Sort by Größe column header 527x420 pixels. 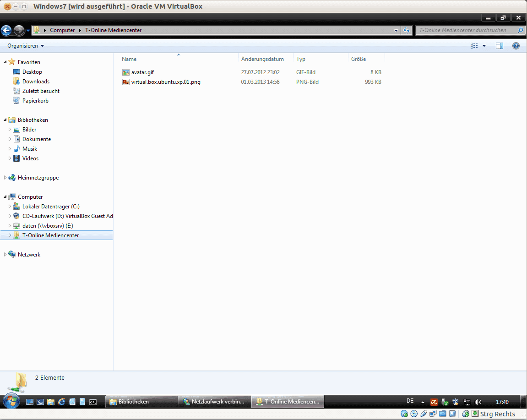pyautogui.click(x=366, y=59)
